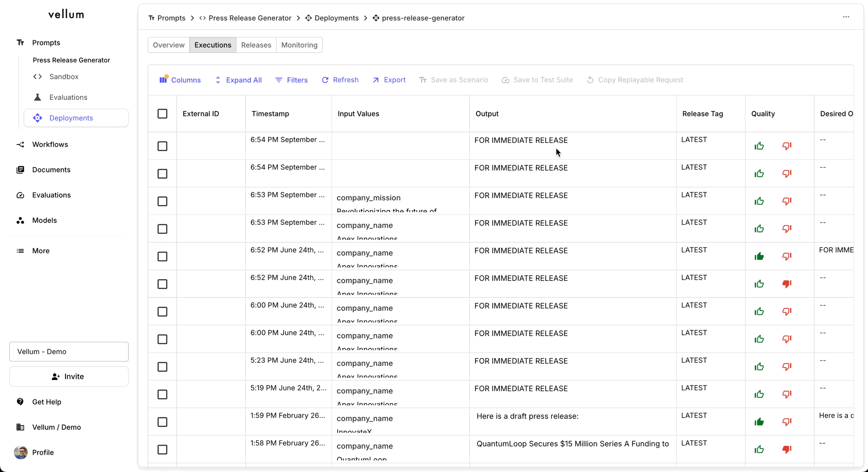This screenshot has width=868, height=472.
Task: Click the Invite button
Action: pos(69,376)
